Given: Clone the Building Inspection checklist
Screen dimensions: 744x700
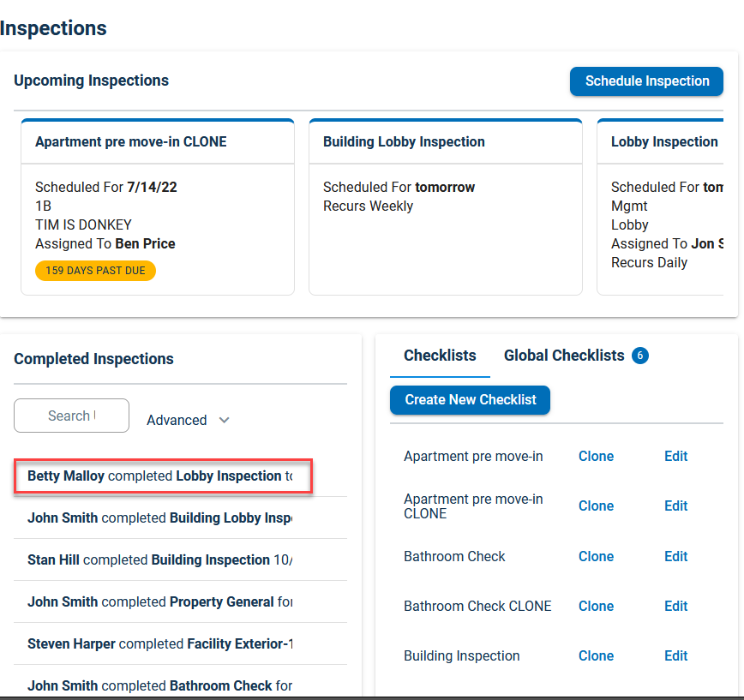Looking at the screenshot, I should click(x=596, y=656).
